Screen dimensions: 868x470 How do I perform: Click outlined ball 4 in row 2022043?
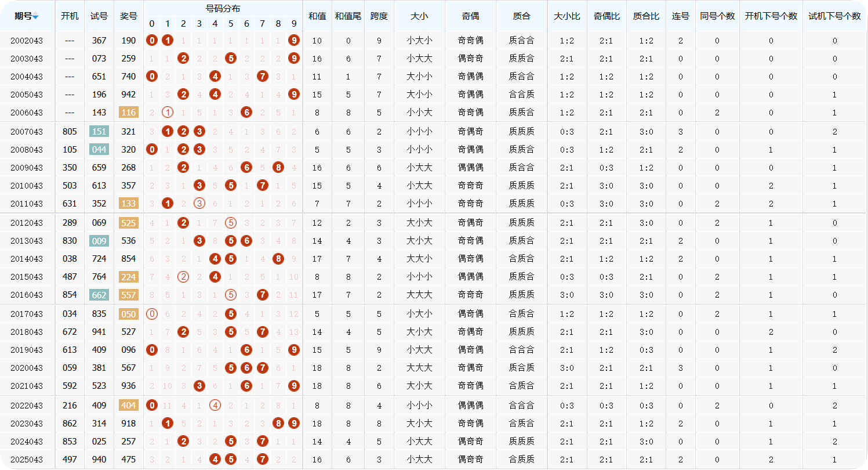tap(215, 406)
